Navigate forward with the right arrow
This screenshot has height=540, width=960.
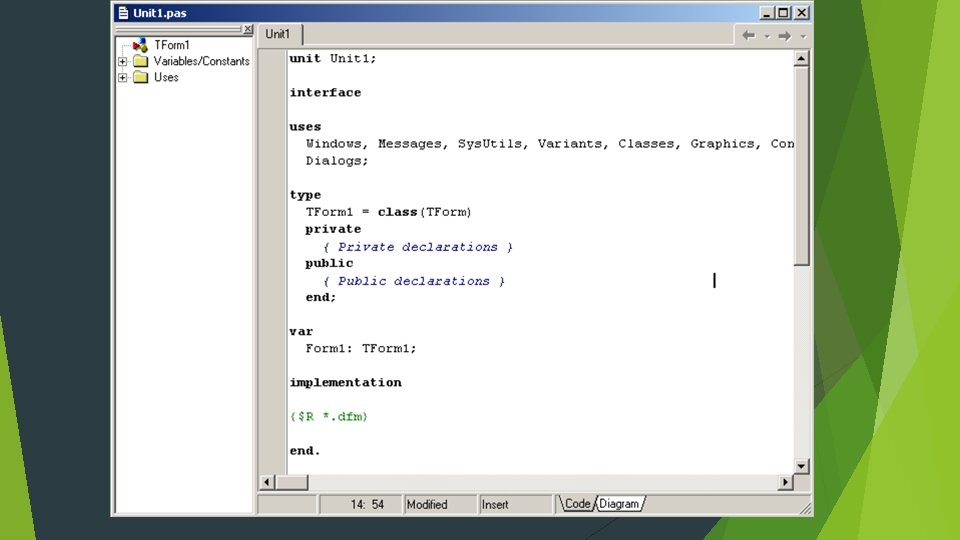click(x=784, y=36)
